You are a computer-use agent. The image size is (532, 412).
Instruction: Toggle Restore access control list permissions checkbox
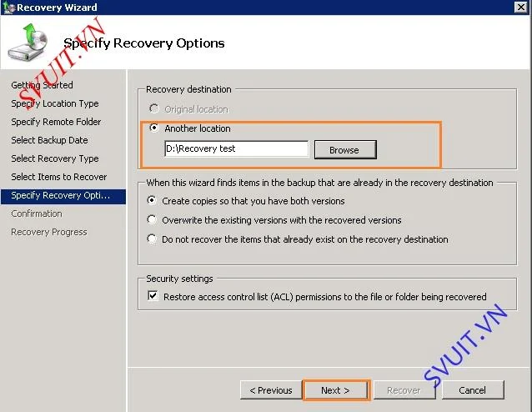coord(153,296)
